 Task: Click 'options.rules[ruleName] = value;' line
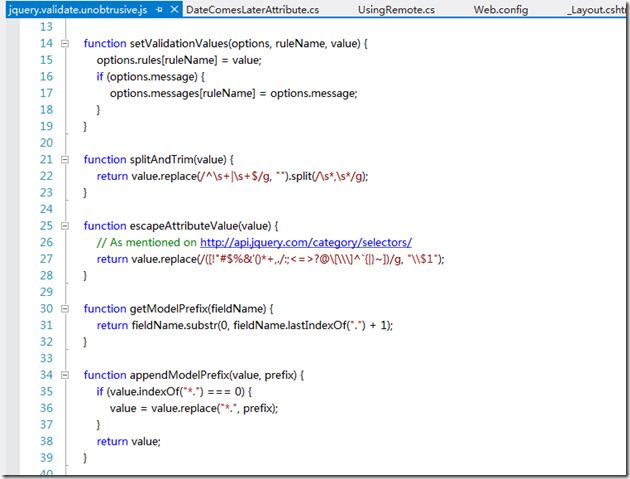pyautogui.click(x=179, y=60)
